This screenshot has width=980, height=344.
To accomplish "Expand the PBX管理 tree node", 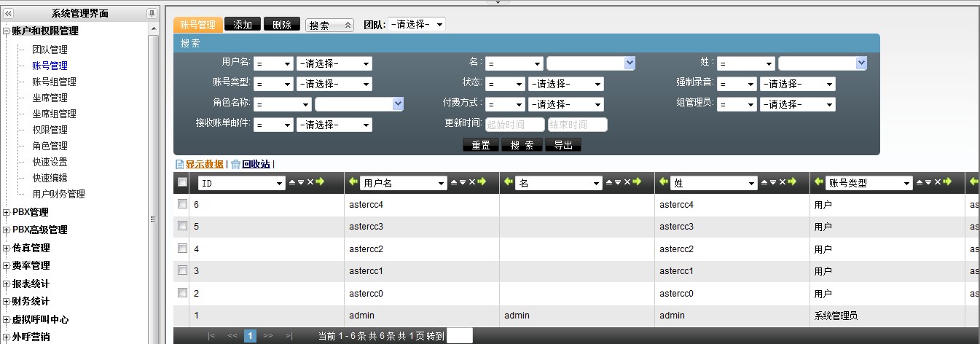I will click(7, 213).
